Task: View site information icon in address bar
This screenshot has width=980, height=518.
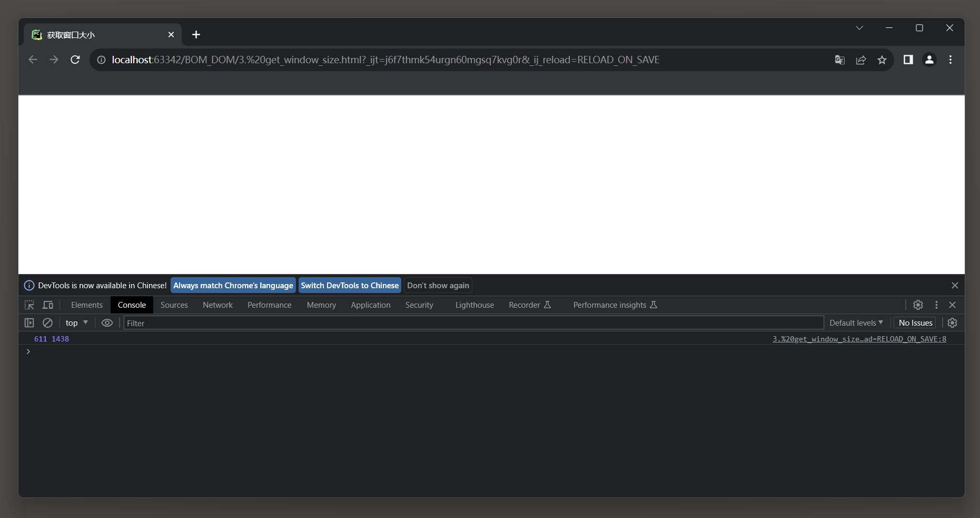Action: [x=101, y=60]
